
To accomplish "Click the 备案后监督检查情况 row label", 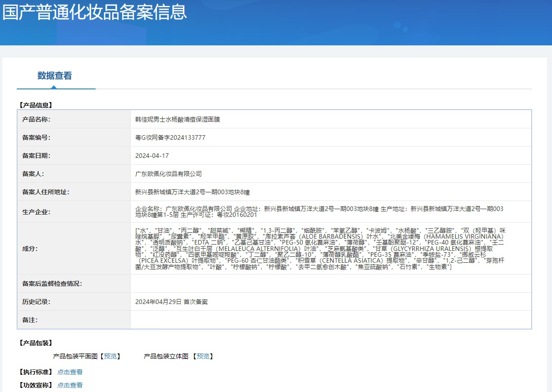I will (x=52, y=284).
